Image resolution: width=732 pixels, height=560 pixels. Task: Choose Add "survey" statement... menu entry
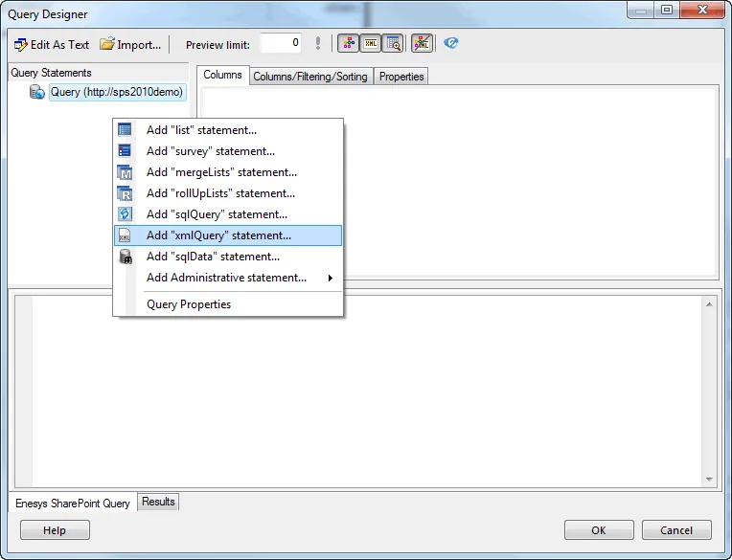pos(228,151)
